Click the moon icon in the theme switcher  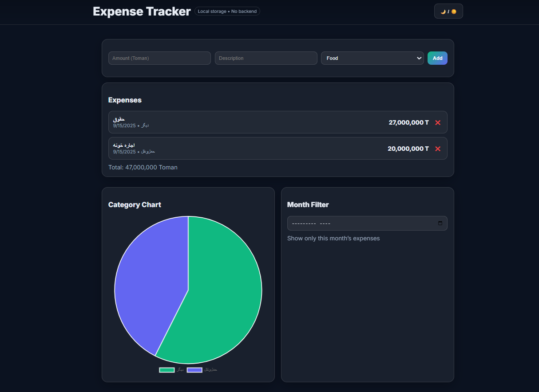coord(443,11)
